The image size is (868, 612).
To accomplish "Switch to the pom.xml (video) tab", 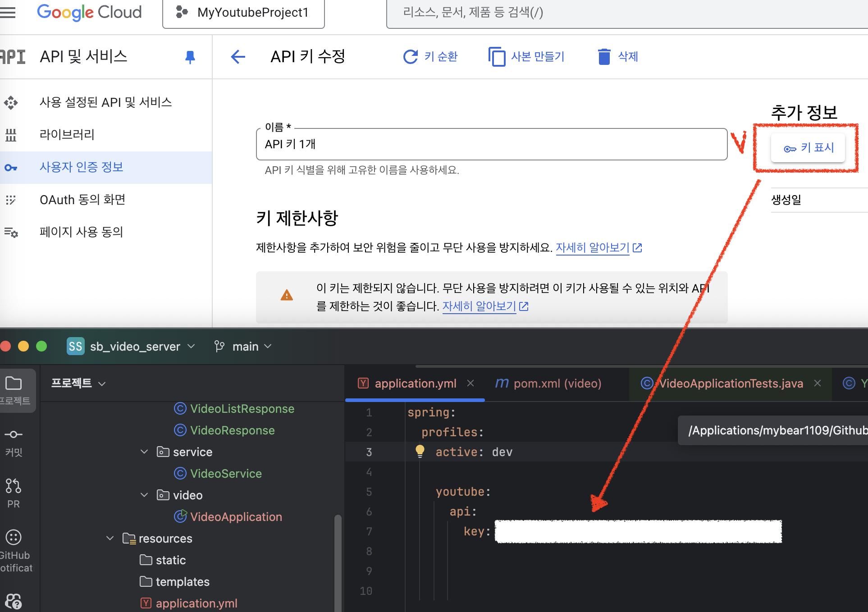I will click(548, 384).
